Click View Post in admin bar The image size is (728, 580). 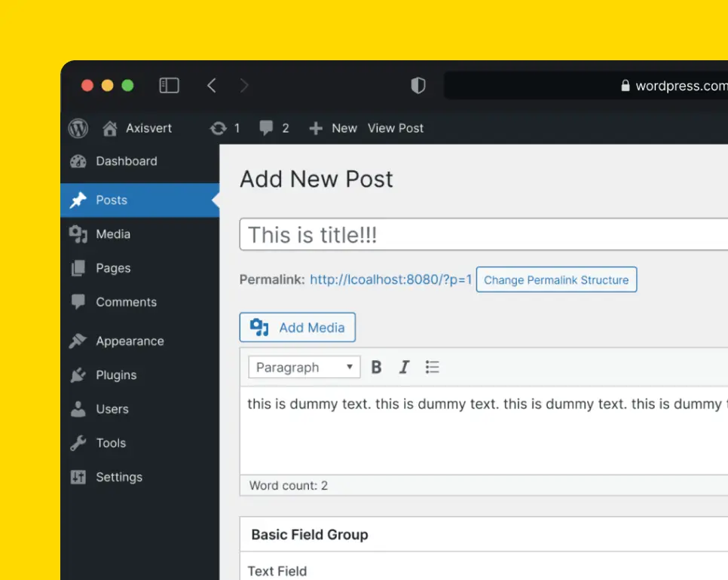pos(396,128)
